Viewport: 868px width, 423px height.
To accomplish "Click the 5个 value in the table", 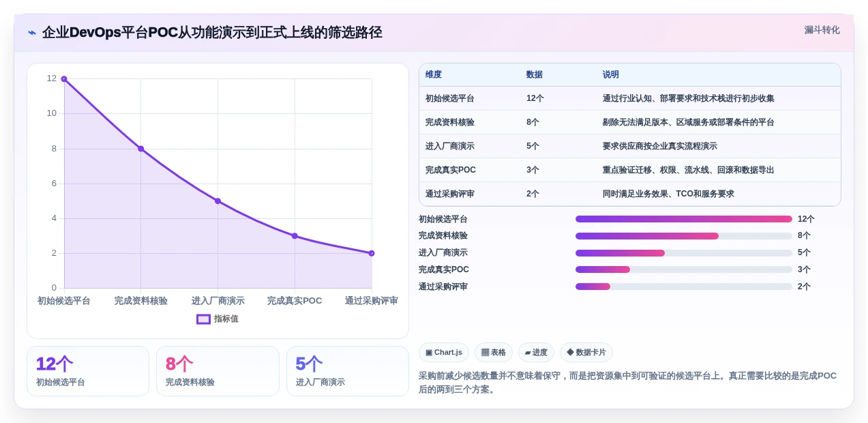I will click(533, 146).
